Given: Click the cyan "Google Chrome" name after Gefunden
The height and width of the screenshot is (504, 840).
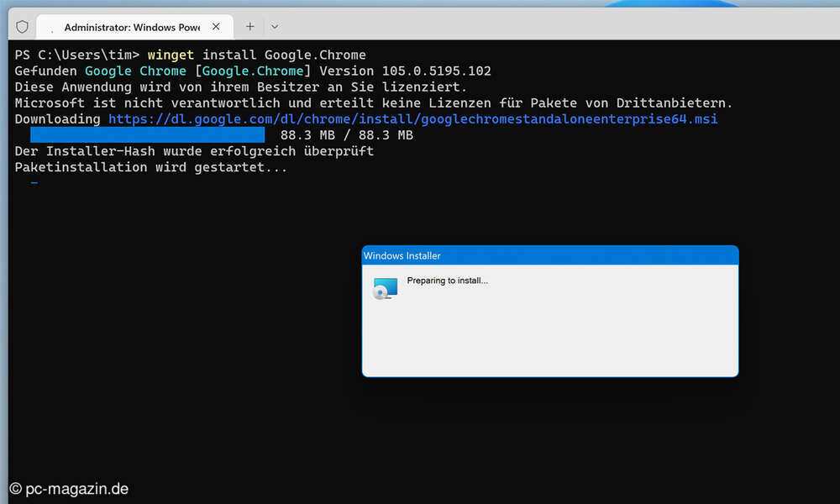Looking at the screenshot, I should click(x=135, y=71).
